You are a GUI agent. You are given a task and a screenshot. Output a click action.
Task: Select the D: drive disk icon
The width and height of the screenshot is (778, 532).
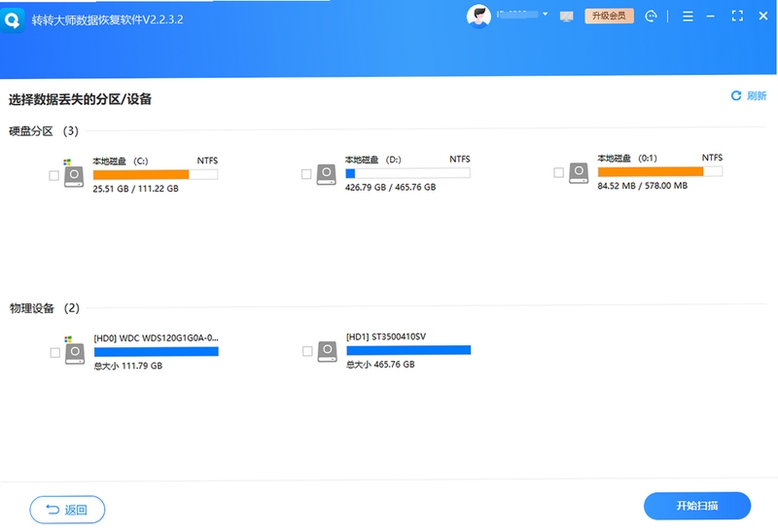(x=327, y=175)
